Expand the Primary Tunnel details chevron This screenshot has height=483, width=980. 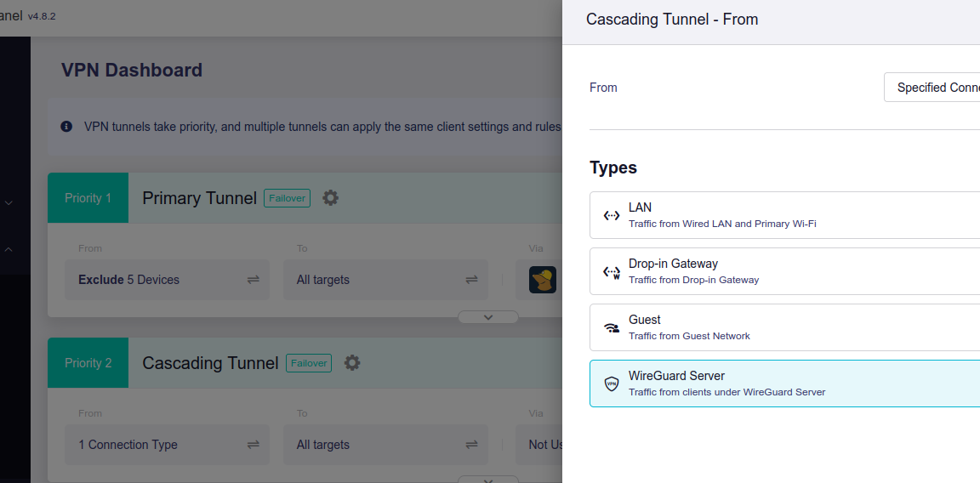(x=488, y=317)
